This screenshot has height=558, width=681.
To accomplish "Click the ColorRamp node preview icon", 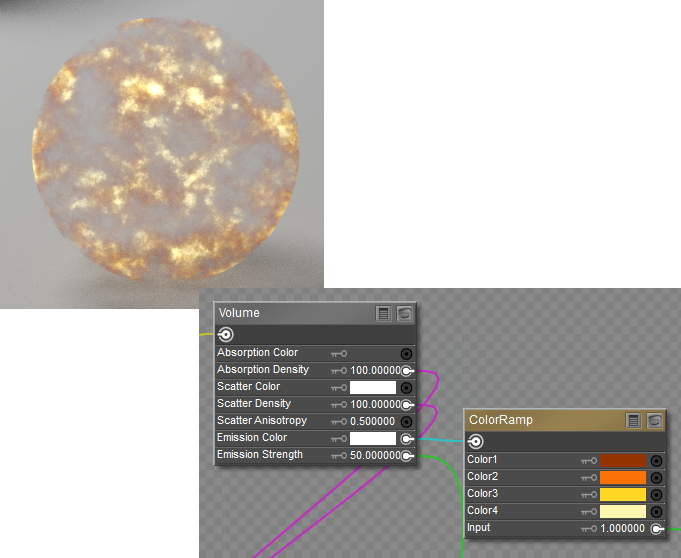I will [x=654, y=420].
